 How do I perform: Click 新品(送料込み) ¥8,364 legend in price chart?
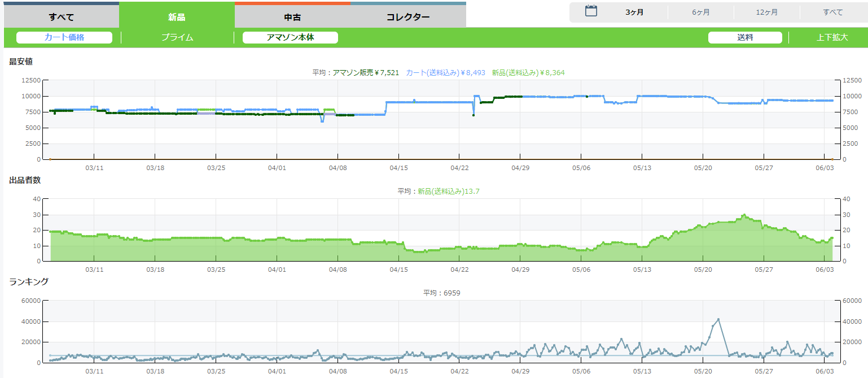tap(528, 72)
